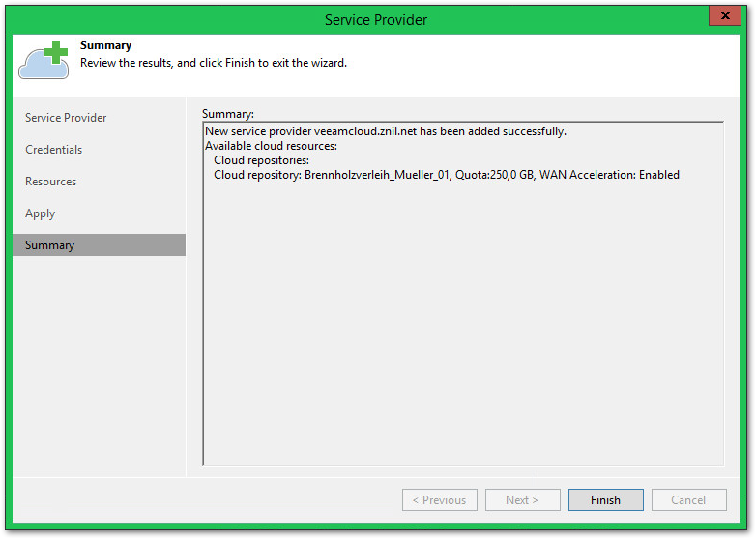
Task: Click the 'Review the results' instruction text
Action: (x=213, y=63)
